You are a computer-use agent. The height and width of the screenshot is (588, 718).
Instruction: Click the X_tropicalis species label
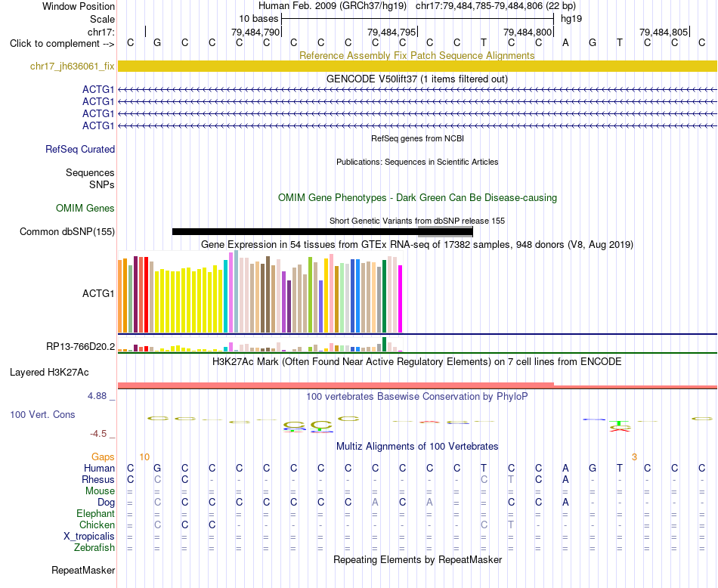pyautogui.click(x=89, y=537)
